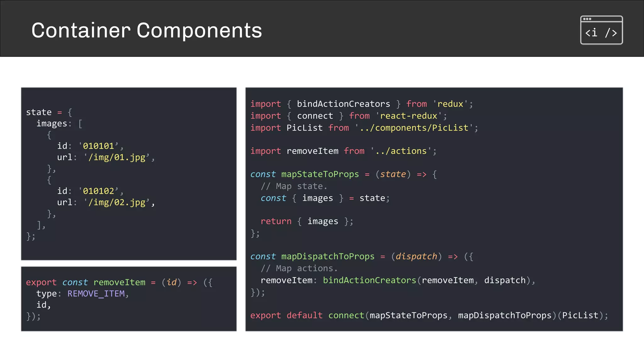Click the removeItem: bindActionCreators line

(x=398, y=280)
